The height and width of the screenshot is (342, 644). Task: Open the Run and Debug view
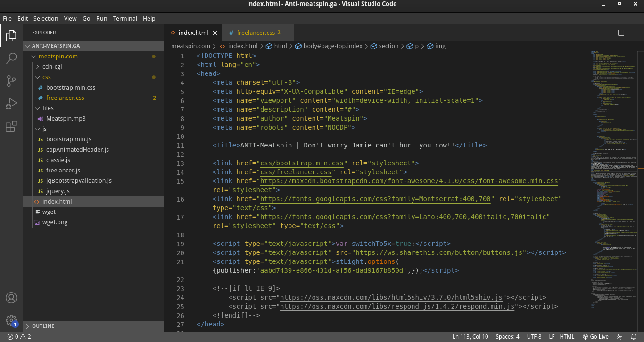tap(11, 104)
